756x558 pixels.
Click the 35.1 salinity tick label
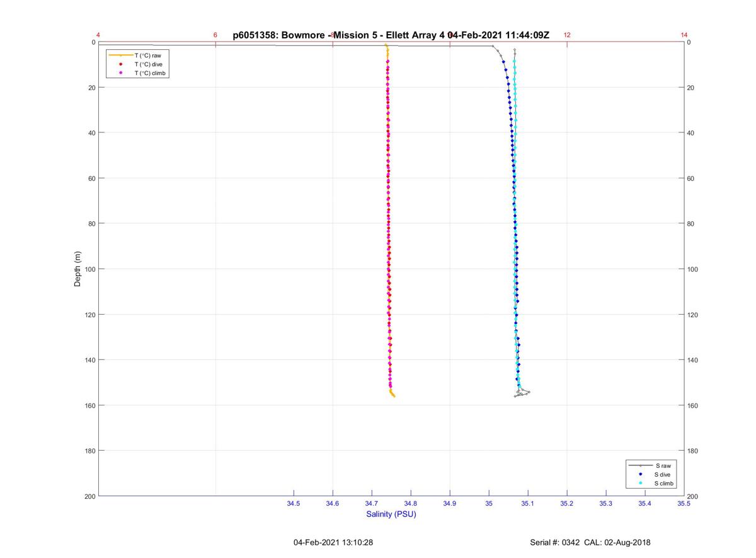point(528,503)
